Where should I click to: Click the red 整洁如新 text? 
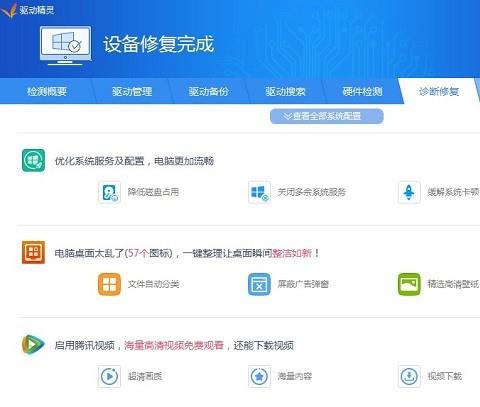[x=292, y=253]
